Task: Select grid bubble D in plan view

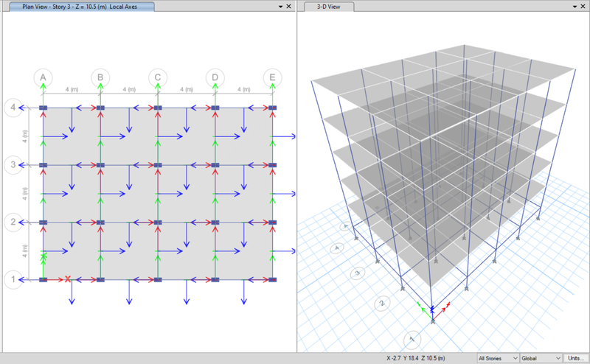Action: pyautogui.click(x=215, y=78)
